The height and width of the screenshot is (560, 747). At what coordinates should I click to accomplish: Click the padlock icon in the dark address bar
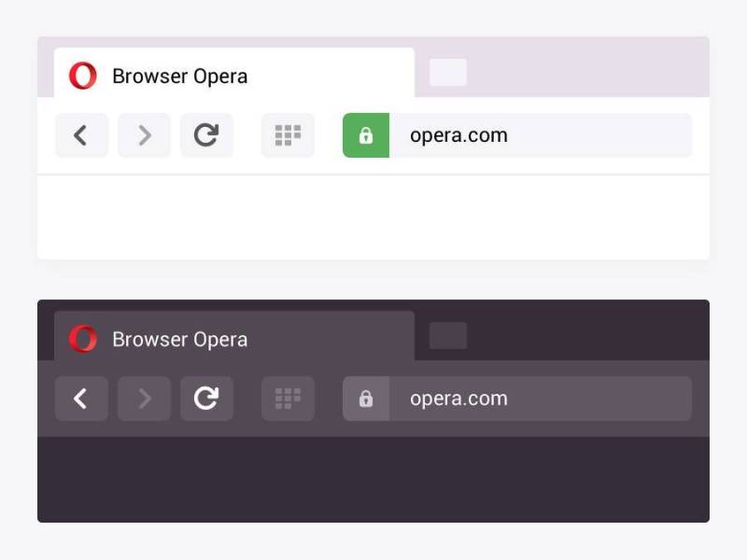366,399
